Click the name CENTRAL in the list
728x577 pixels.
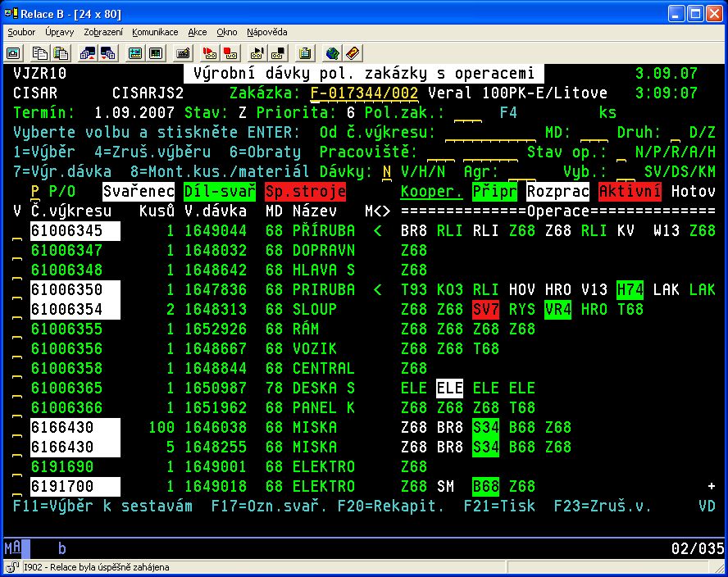point(324,369)
